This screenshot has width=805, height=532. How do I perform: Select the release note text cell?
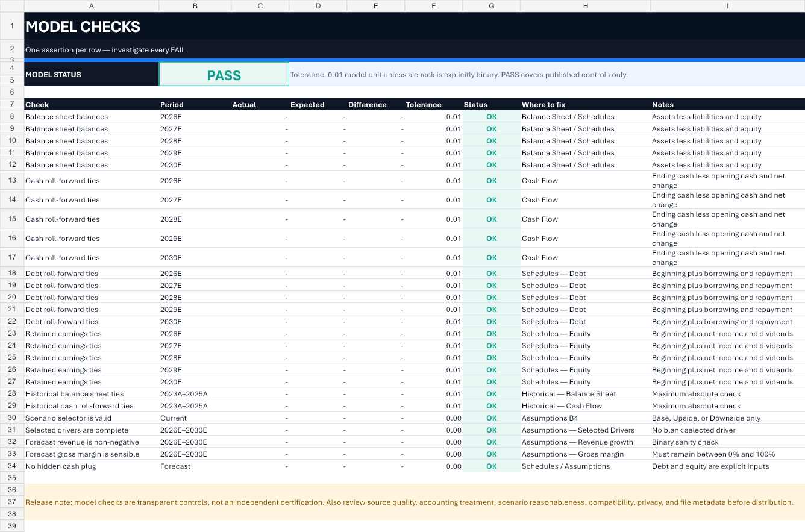[x=415, y=502]
